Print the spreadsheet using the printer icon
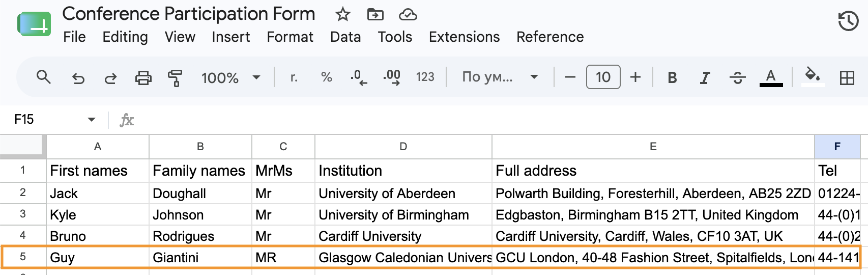 (143, 78)
